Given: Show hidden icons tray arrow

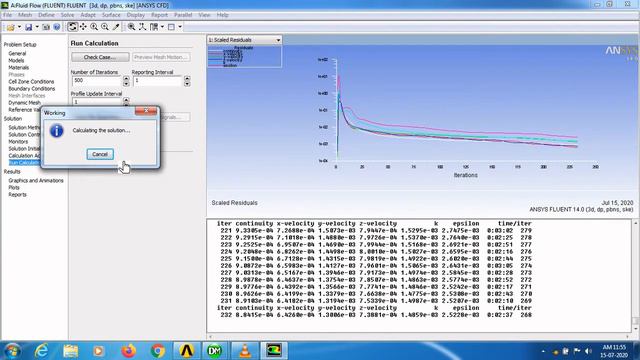Looking at the screenshot, I should 543,351.
